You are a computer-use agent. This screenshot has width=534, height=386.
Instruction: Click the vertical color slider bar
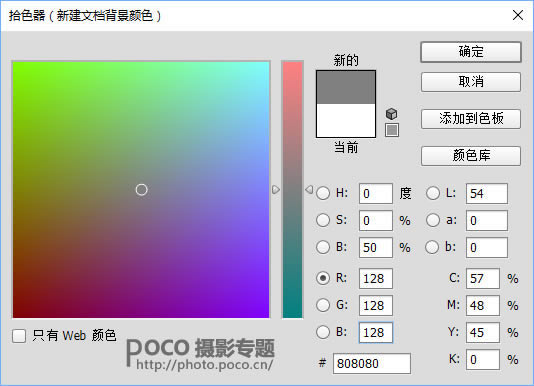[292, 189]
